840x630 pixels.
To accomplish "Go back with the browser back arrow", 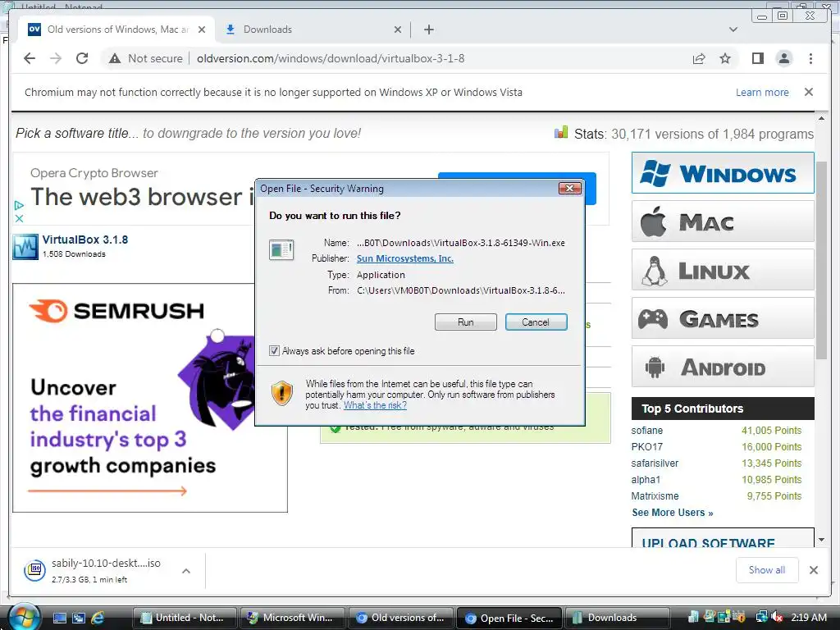I will 30,58.
